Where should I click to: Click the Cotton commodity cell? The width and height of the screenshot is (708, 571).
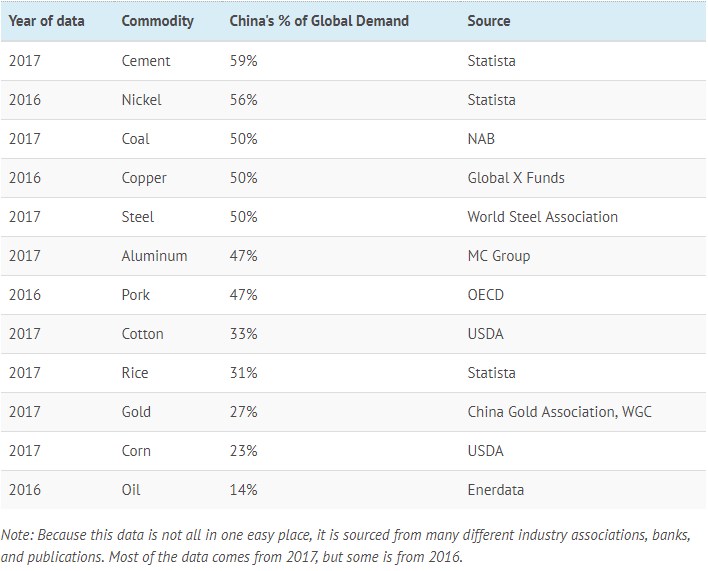click(143, 334)
